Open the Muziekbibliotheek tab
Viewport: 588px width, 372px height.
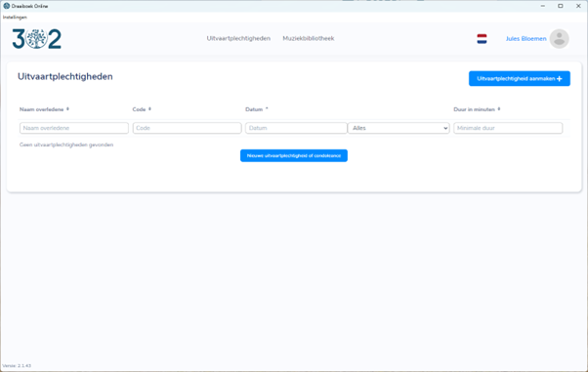(309, 39)
